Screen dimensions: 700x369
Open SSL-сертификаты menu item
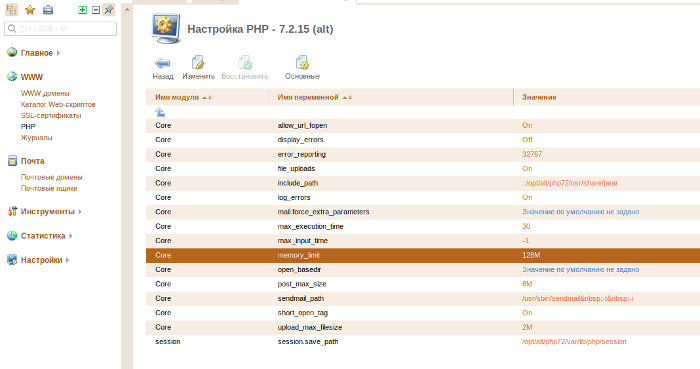51,116
